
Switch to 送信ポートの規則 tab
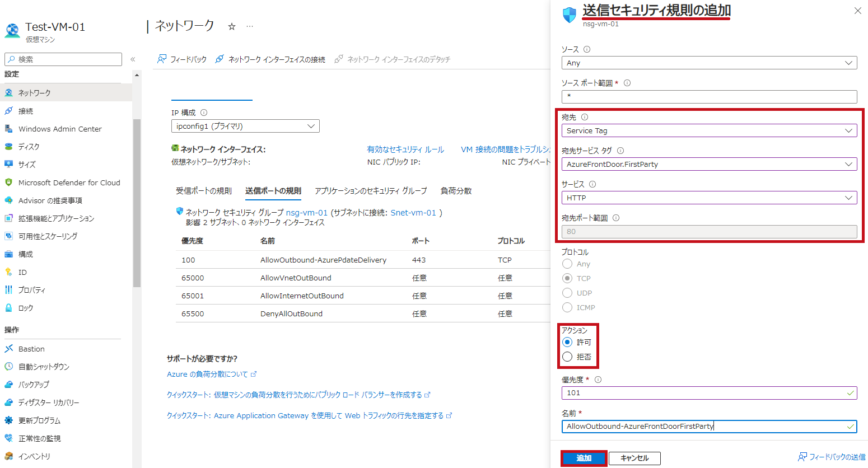coord(273,191)
